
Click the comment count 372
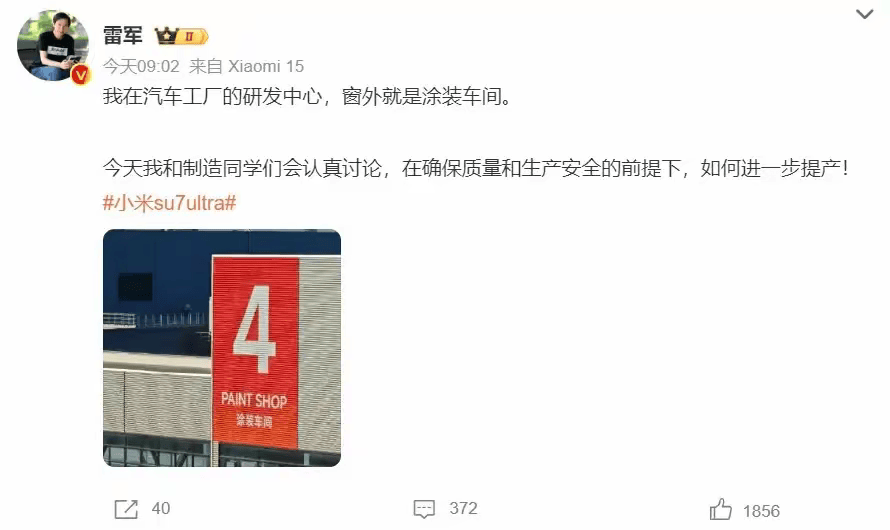[463, 508]
